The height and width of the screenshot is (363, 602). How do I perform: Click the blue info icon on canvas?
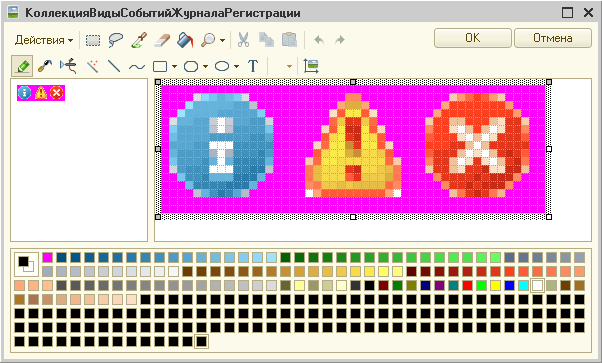(221, 145)
